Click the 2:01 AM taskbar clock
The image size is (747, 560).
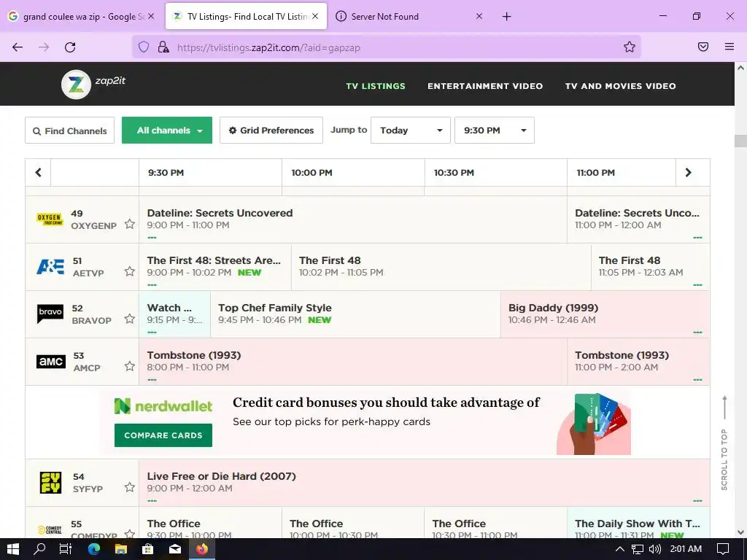pyautogui.click(x=686, y=549)
